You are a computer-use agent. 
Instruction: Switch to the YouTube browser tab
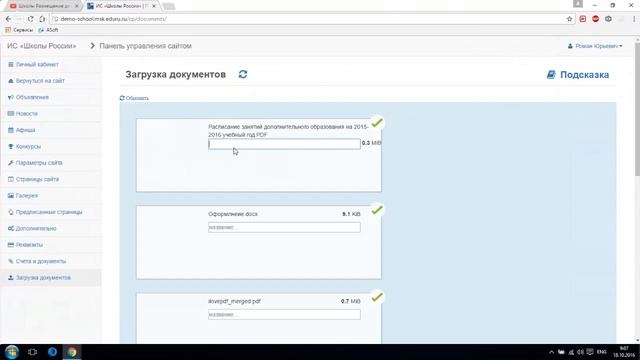[x=43, y=6]
